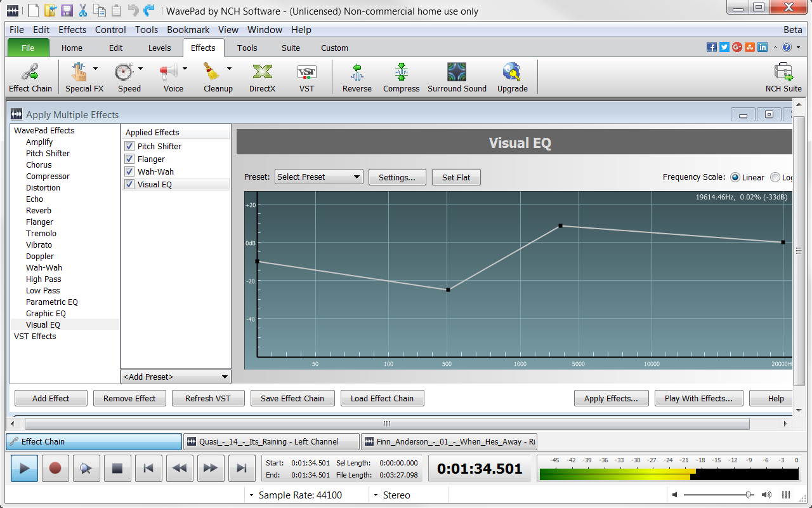Open the Select Preset dropdown
The image size is (812, 508).
(318, 177)
